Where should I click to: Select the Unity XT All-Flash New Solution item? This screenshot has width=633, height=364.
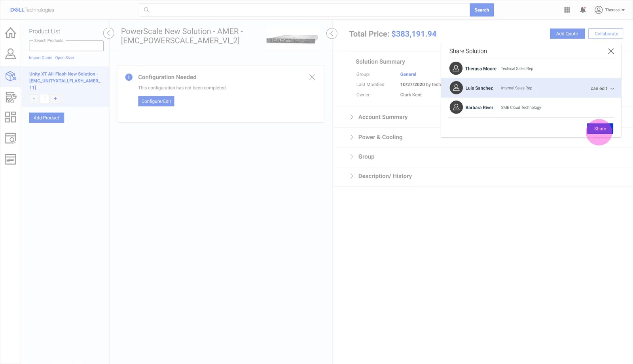(x=65, y=81)
